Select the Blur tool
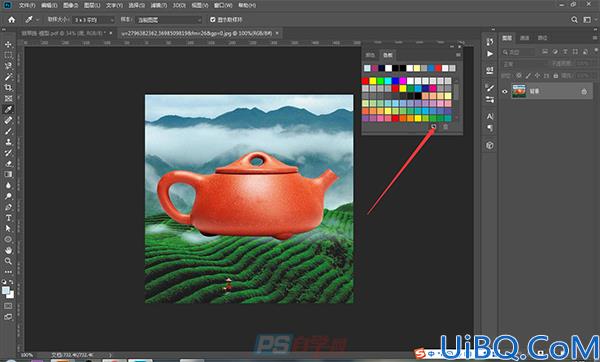 (8, 185)
